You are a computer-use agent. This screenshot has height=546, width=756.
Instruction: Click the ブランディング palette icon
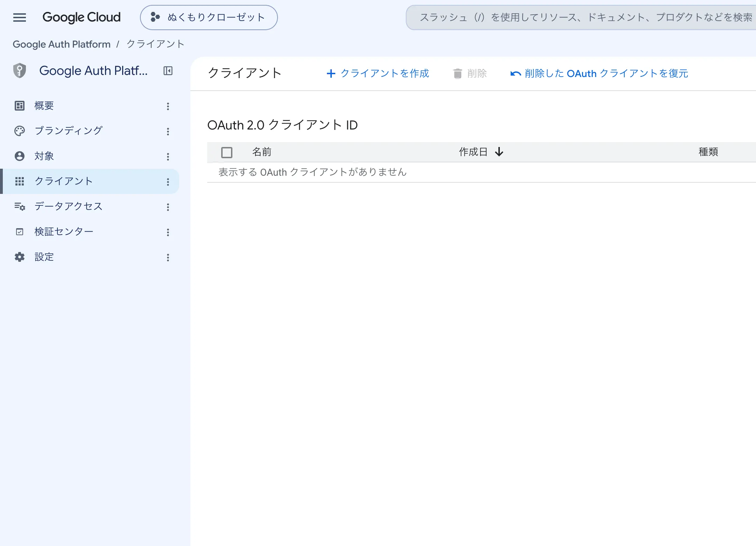click(20, 131)
